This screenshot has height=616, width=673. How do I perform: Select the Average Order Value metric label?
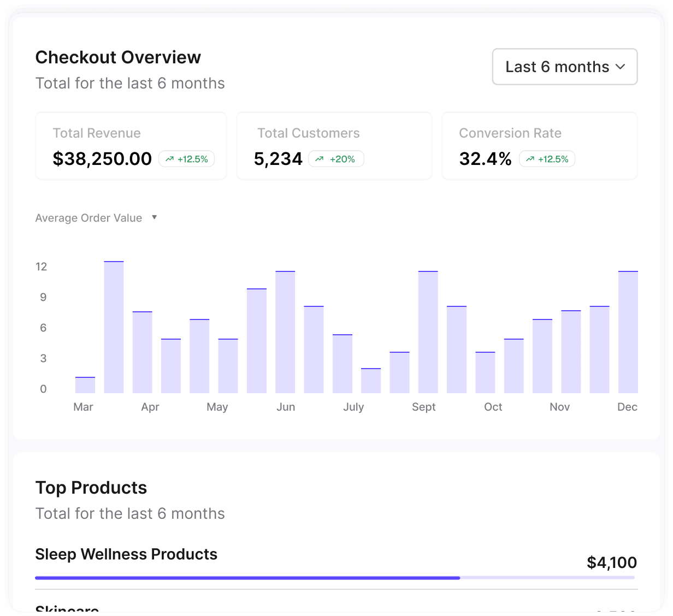[88, 218]
